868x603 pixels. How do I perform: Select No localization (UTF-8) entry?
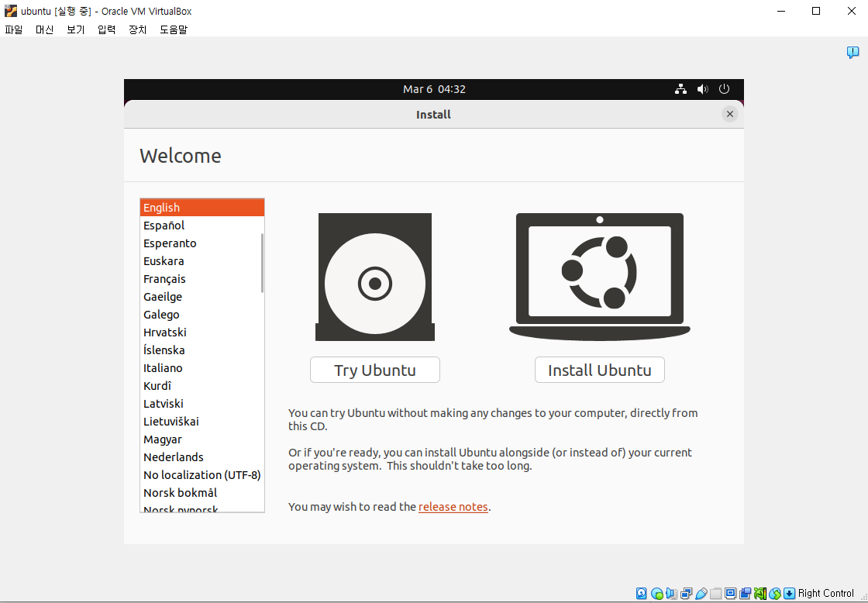pos(202,474)
